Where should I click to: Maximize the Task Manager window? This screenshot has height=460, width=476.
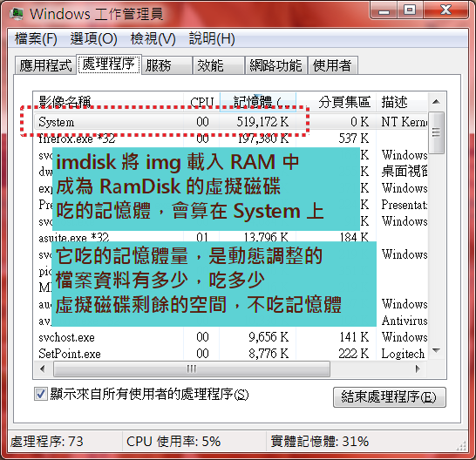pyautogui.click(x=410, y=10)
